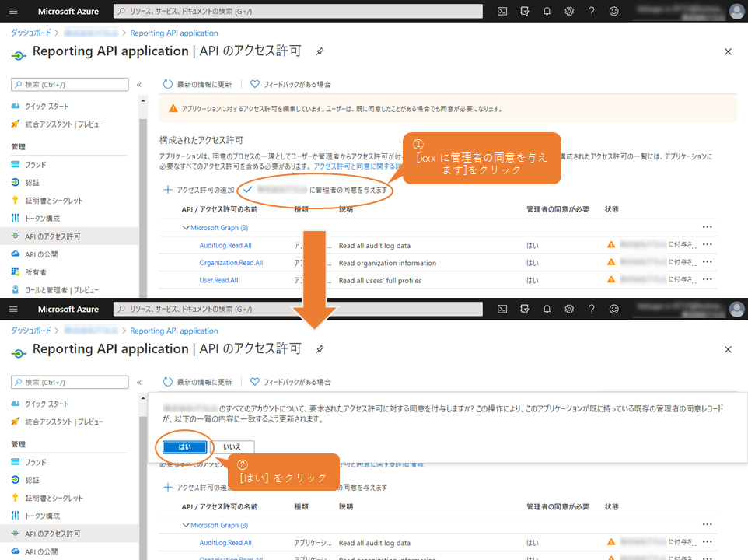Open the portal hamburger menu in lower screenshot
Screen dimensions: 748x560
click(x=13, y=309)
